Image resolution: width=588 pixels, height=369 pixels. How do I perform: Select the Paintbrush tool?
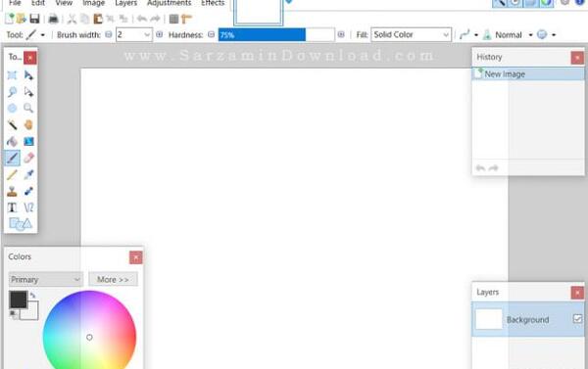pyautogui.click(x=12, y=158)
